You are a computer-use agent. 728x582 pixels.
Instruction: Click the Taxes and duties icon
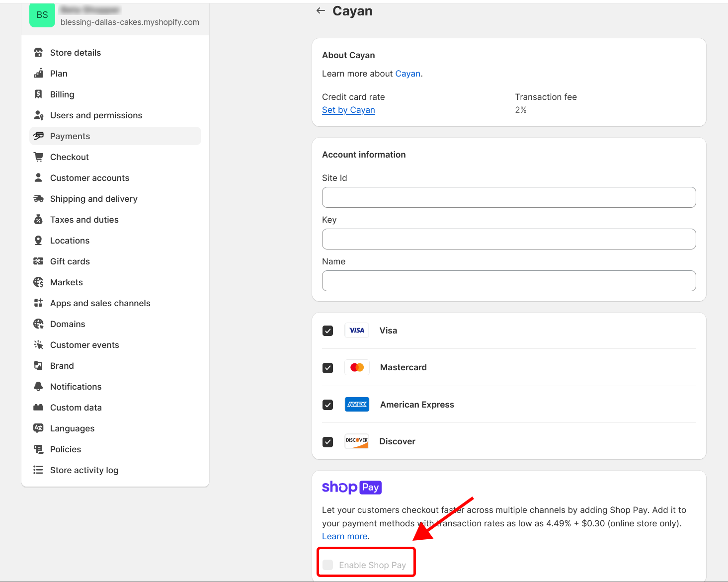click(38, 220)
